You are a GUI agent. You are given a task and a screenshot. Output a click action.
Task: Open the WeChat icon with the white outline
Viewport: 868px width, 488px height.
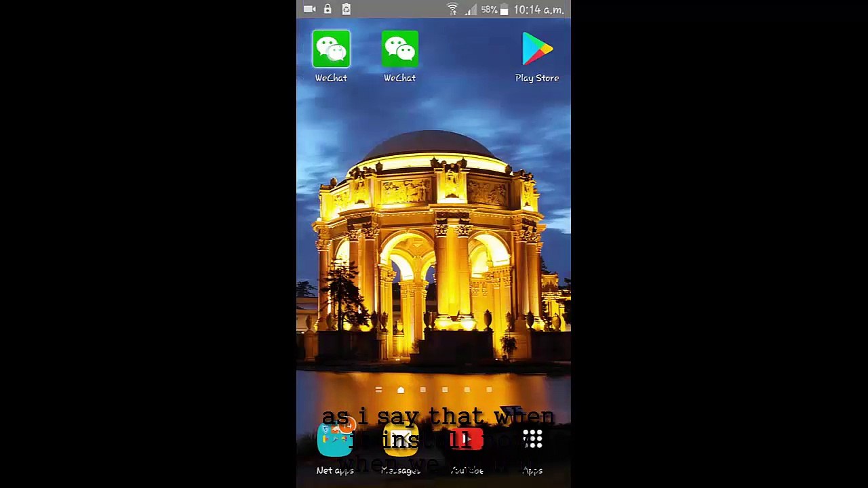(x=331, y=49)
